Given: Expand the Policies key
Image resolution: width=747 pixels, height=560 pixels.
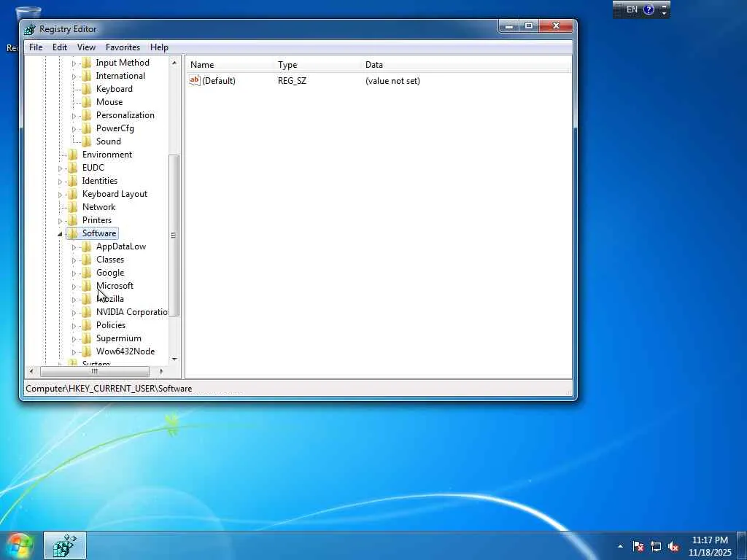Looking at the screenshot, I should (x=74, y=326).
